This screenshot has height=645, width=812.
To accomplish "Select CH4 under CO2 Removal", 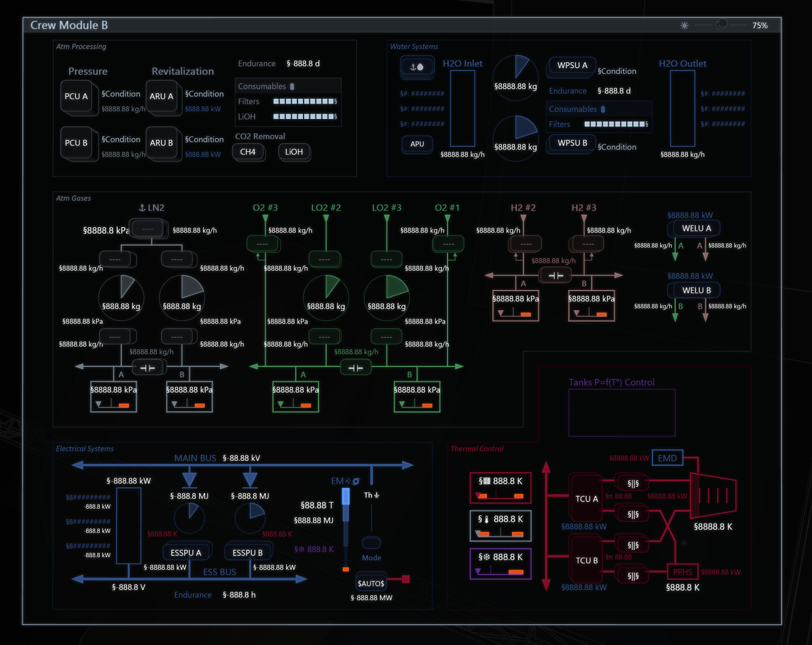I will [x=248, y=152].
